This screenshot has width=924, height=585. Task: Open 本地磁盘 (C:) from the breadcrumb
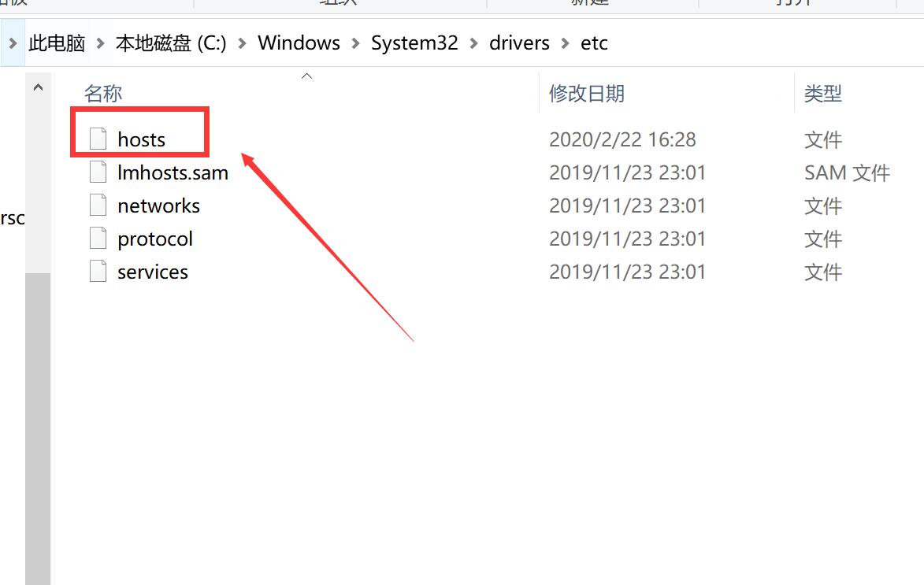pos(171,43)
